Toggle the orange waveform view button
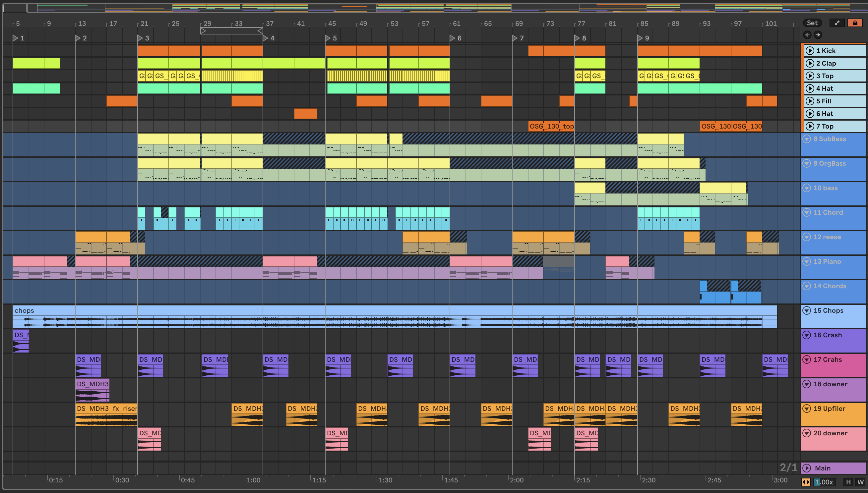Image resolution: width=868 pixels, height=493 pixels. pos(806,482)
